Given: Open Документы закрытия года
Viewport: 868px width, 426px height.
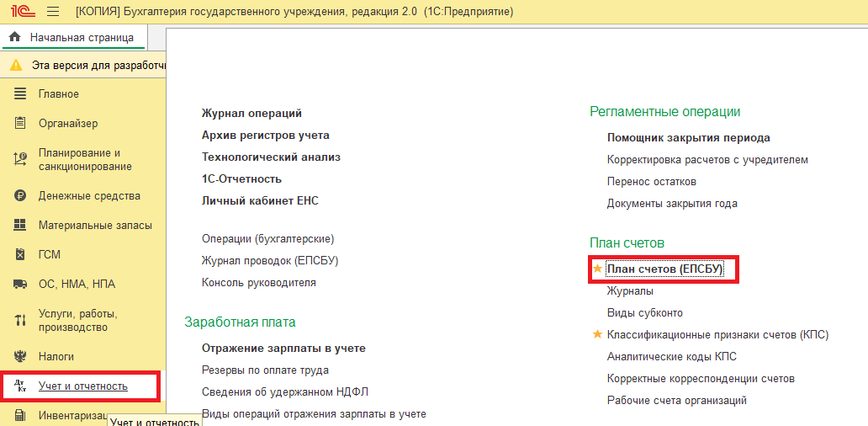Looking at the screenshot, I should 672,203.
